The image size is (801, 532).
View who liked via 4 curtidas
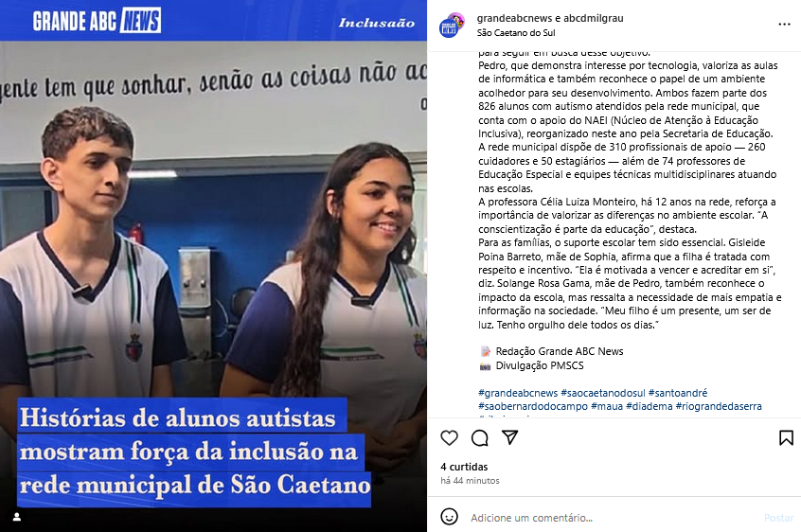(464, 467)
